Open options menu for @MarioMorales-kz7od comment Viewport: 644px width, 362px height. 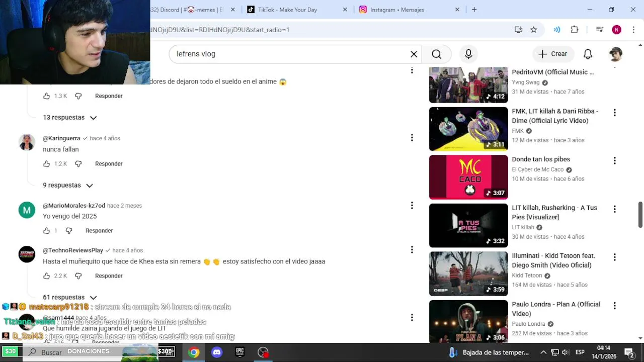click(412, 205)
